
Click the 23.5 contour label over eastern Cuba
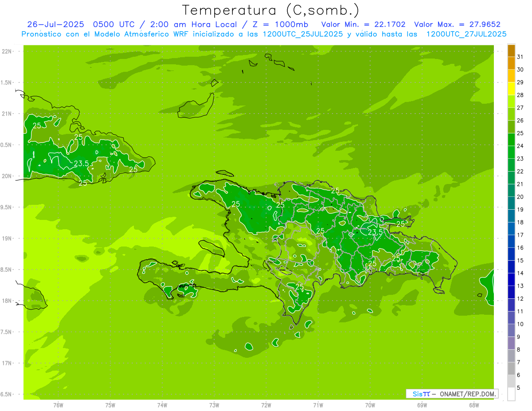[81, 164]
